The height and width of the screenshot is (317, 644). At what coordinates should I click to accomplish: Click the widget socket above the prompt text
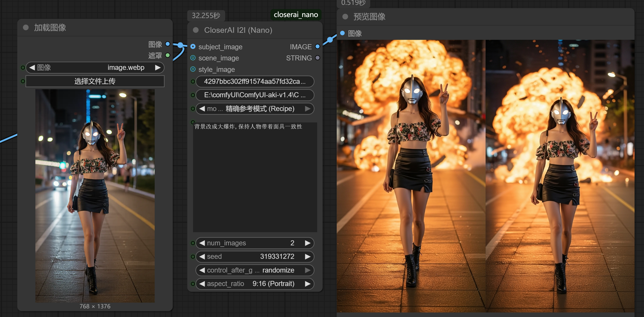click(x=193, y=122)
